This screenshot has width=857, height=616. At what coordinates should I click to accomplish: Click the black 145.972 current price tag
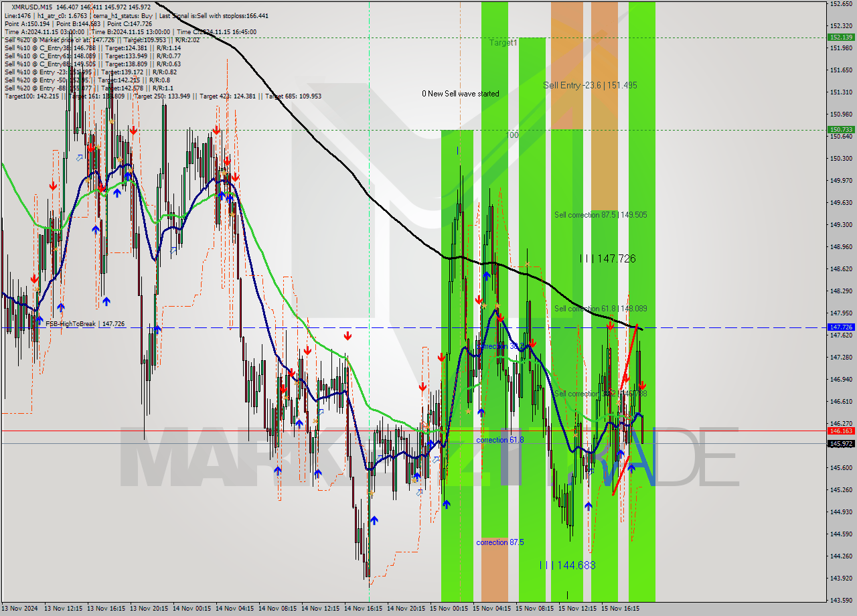(x=840, y=444)
